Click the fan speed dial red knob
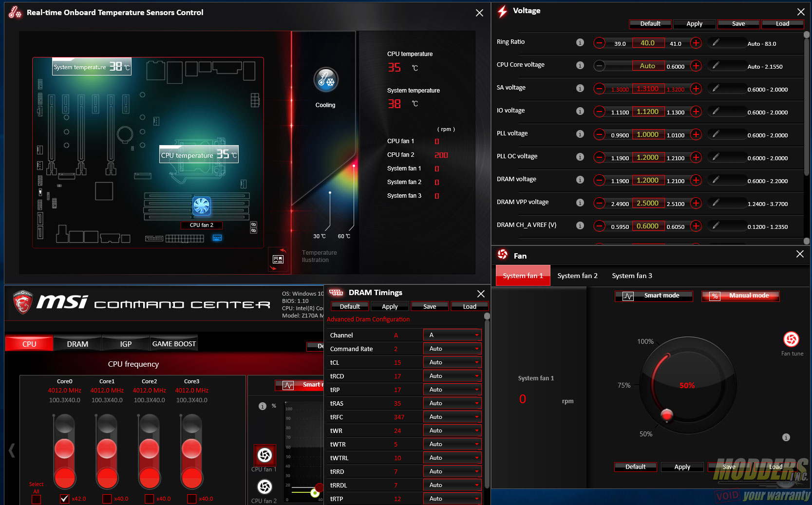The width and height of the screenshot is (812, 505). pos(667,415)
